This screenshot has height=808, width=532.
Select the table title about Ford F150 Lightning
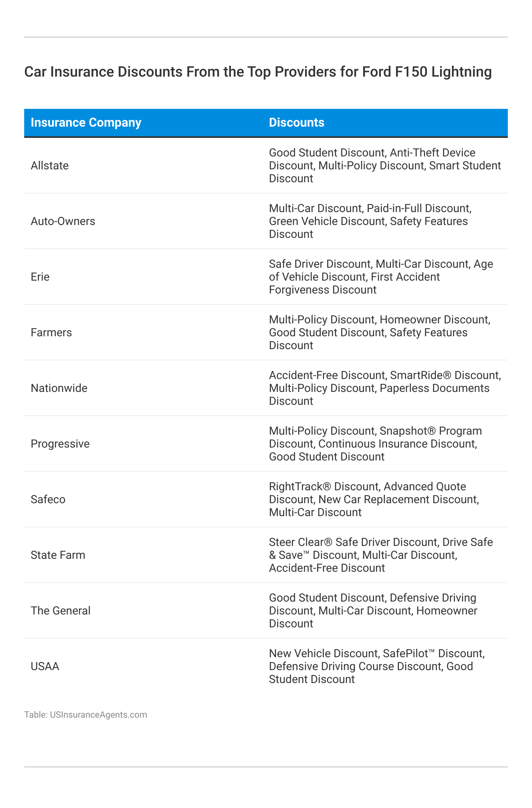click(258, 72)
